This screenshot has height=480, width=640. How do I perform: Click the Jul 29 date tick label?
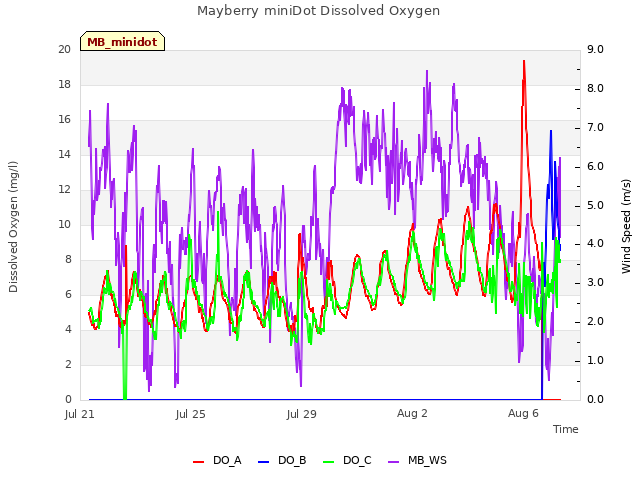302,414
